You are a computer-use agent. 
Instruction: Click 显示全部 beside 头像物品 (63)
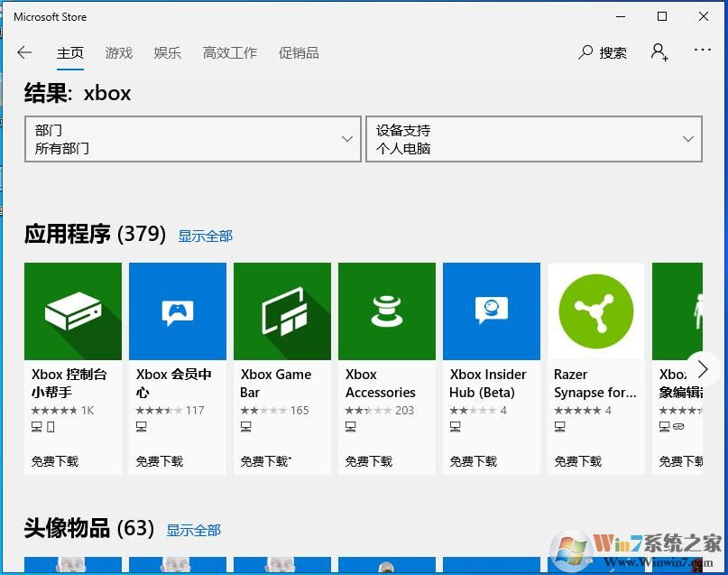pos(194,531)
